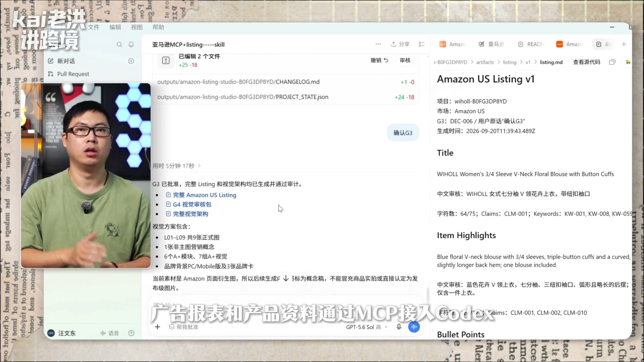
Task: Click conversation title 亚马逊MCP+listing-----skill
Action: (x=188, y=45)
